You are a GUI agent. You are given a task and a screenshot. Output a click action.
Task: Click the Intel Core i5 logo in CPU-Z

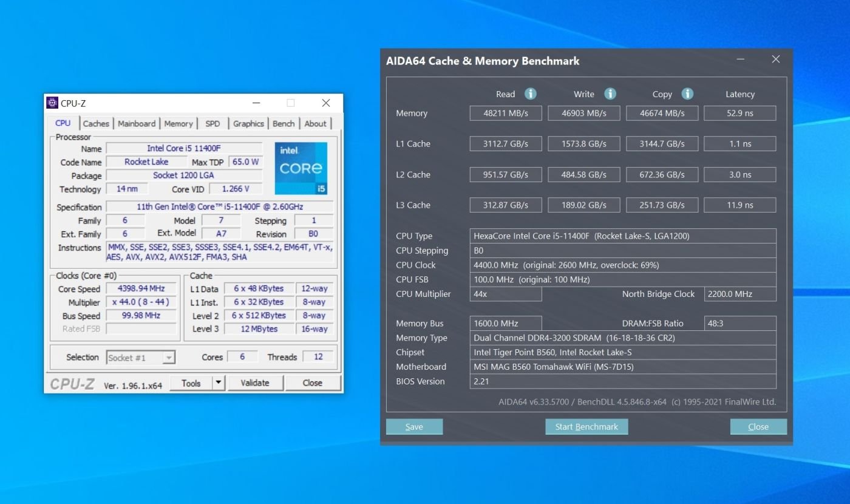tap(301, 168)
